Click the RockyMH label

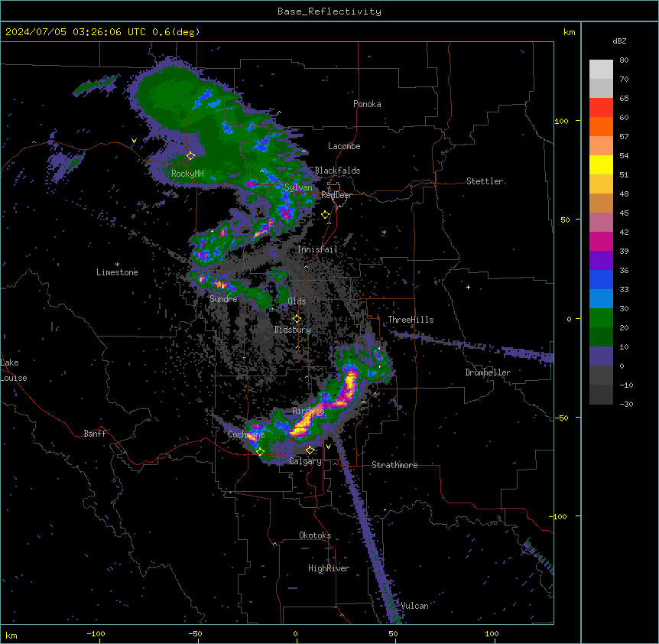tap(187, 173)
